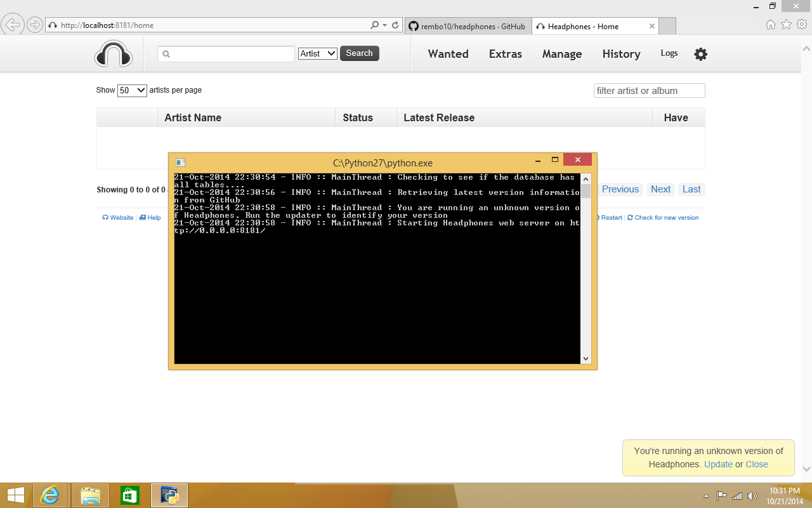Go to Next page of artists
This screenshot has width=812, height=508.
coord(660,189)
